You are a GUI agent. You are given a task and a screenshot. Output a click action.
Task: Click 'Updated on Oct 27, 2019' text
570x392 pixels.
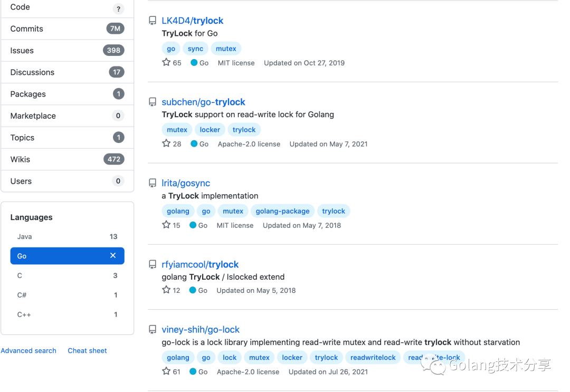click(x=304, y=63)
